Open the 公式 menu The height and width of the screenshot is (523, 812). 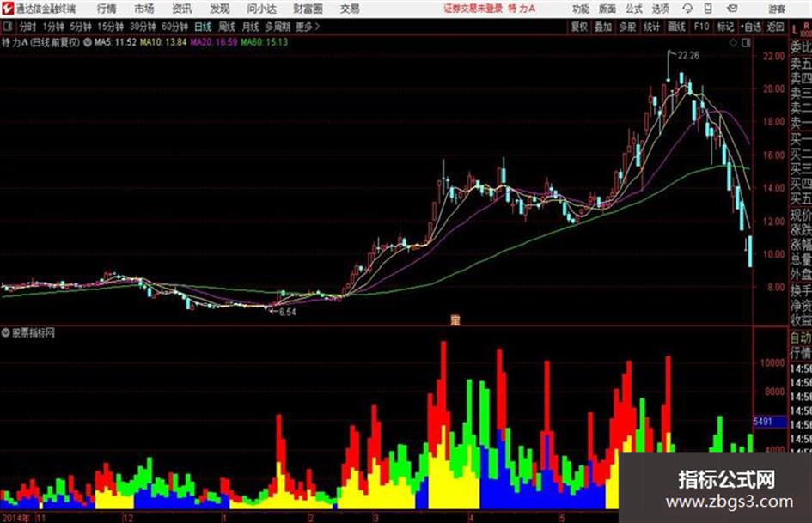[634, 9]
